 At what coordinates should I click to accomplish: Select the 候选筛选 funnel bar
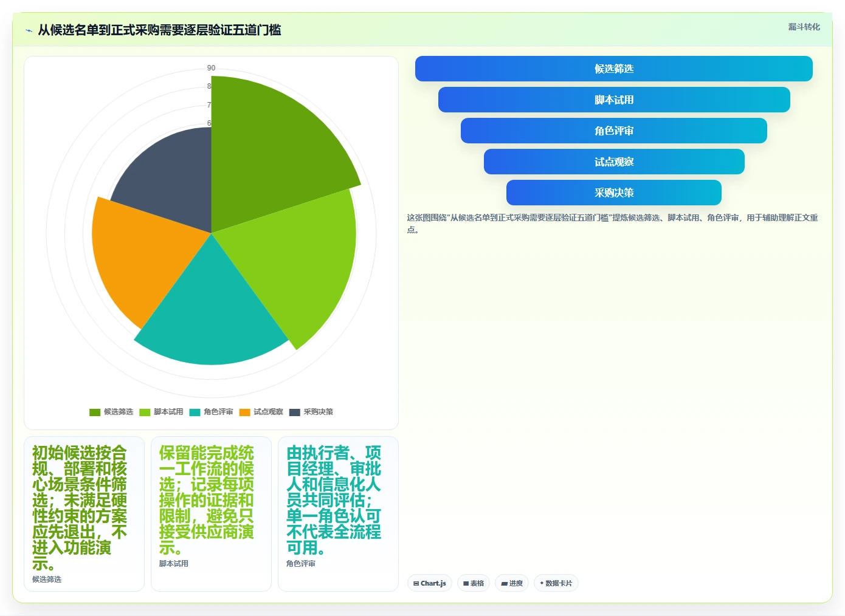[614, 69]
